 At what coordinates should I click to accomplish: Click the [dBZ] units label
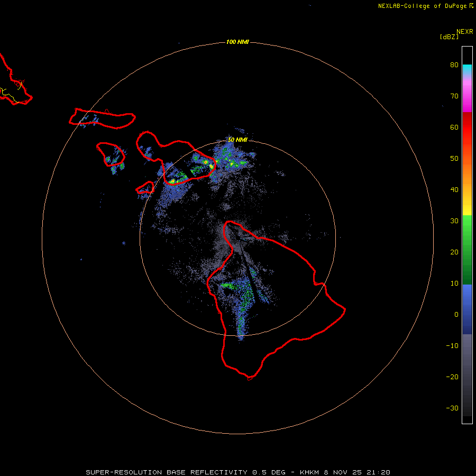click(449, 36)
